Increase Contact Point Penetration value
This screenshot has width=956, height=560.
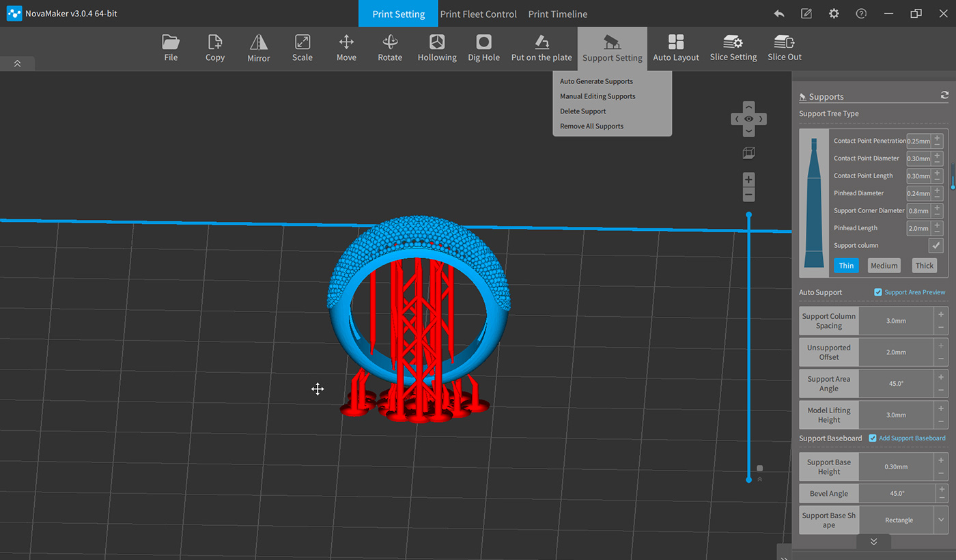pos(938,137)
